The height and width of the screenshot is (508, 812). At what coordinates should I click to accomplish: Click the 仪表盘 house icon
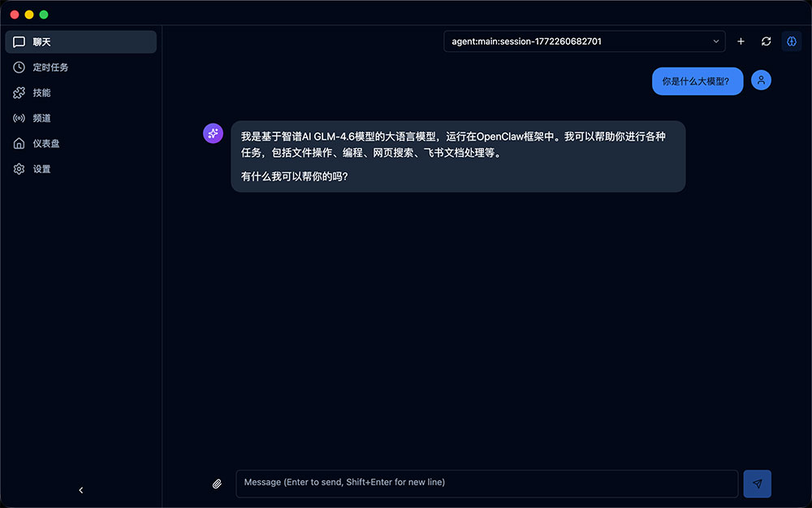19,143
